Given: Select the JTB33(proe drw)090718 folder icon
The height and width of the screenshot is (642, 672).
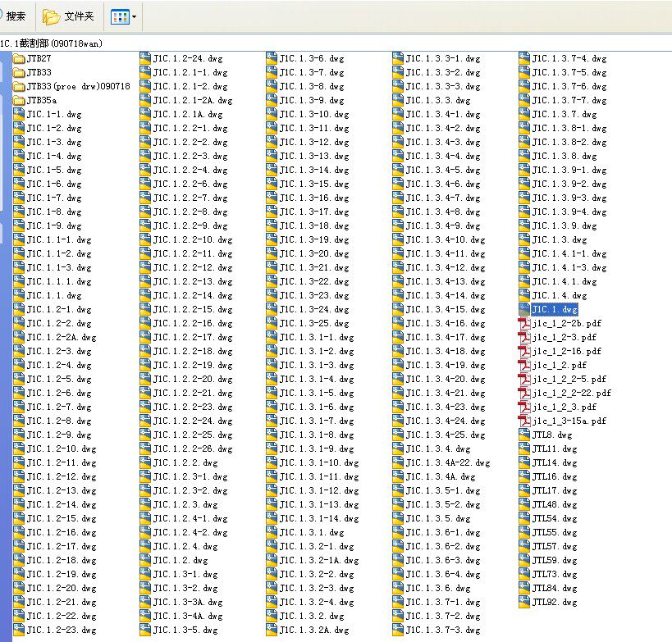Looking at the screenshot, I should (x=18, y=86).
